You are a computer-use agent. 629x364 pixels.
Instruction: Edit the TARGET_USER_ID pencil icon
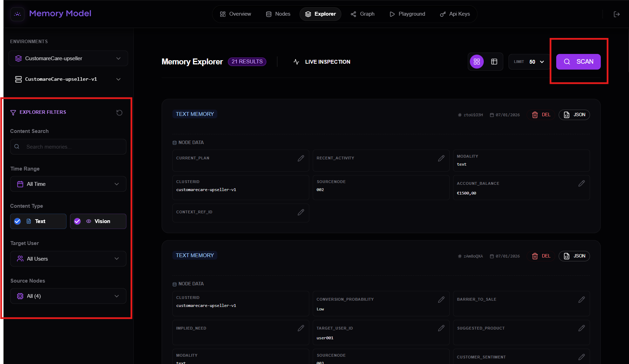[x=441, y=328]
